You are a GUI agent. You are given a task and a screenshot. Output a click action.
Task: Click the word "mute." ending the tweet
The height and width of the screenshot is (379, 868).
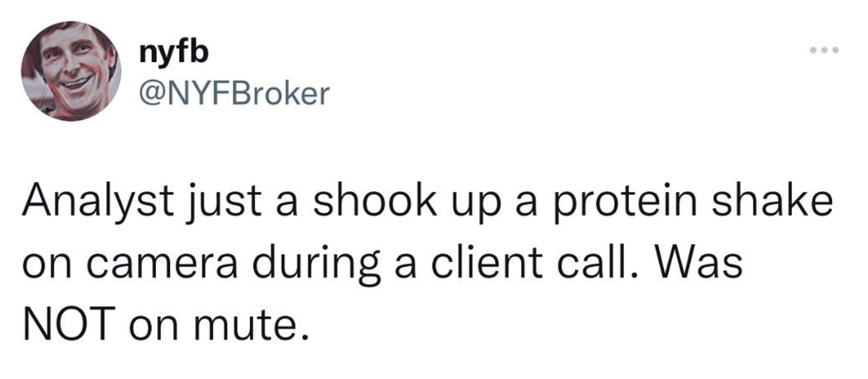tap(250, 324)
